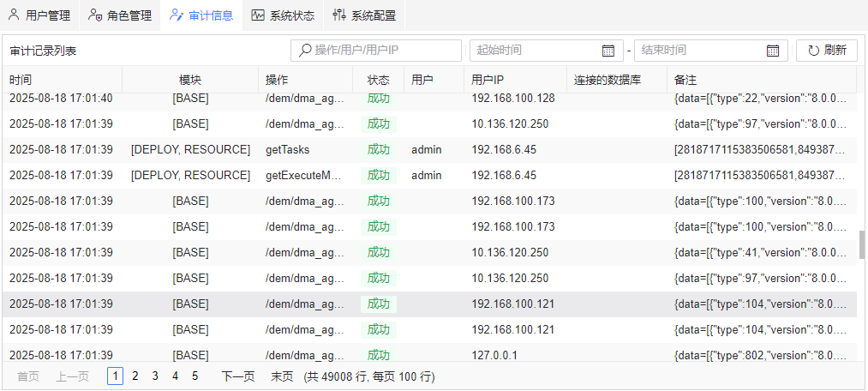Image resolution: width=868 pixels, height=391 pixels.
Task: Focus the 操作/用户/用户IP search field
Action: pos(376,51)
